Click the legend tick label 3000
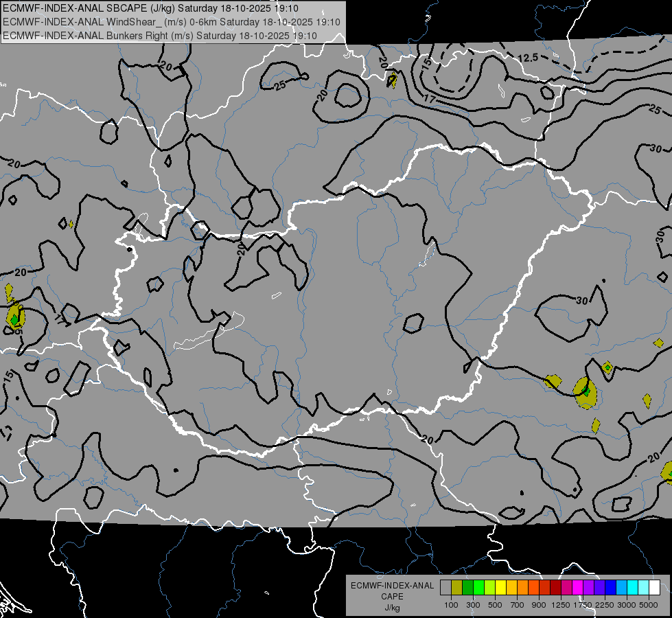Screen dimensions: 672x618 [627, 605]
